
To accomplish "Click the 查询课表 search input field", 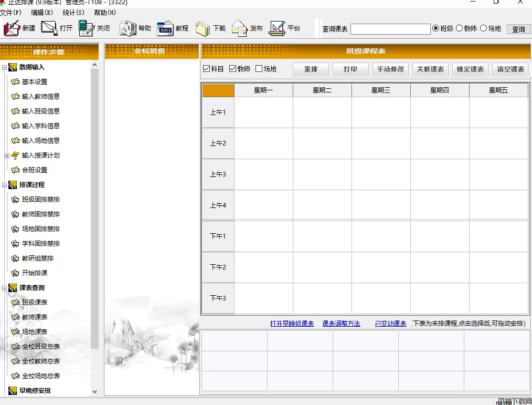I will [x=390, y=29].
